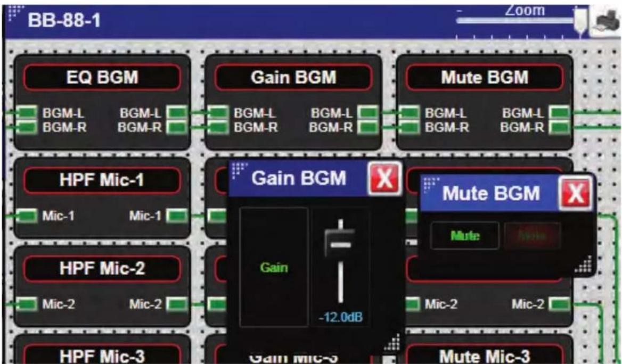This screenshot has width=622, height=364.
Task: Click the Mute BGM block output port BGM-R
Action: pyautogui.click(x=559, y=128)
